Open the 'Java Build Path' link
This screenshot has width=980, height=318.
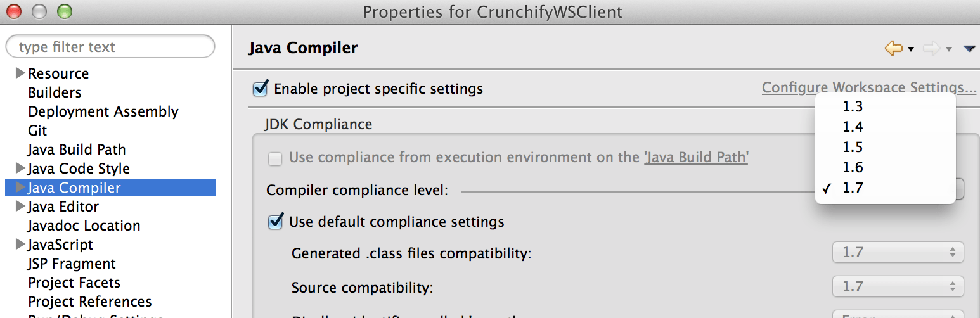coord(696,157)
